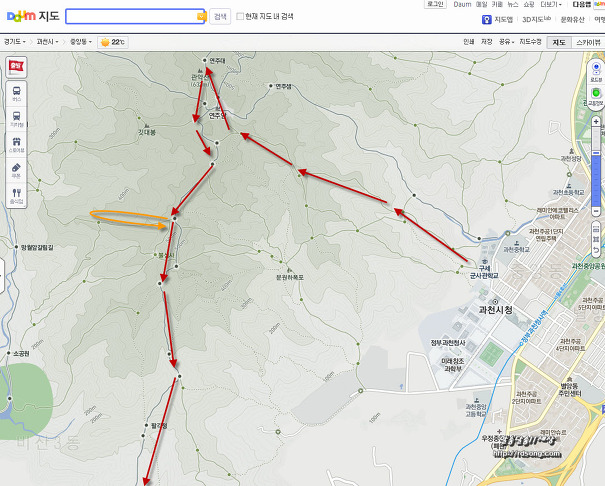The image size is (605, 486).
Task: Select the subway (지하철) sidebar icon
Action: point(16,118)
